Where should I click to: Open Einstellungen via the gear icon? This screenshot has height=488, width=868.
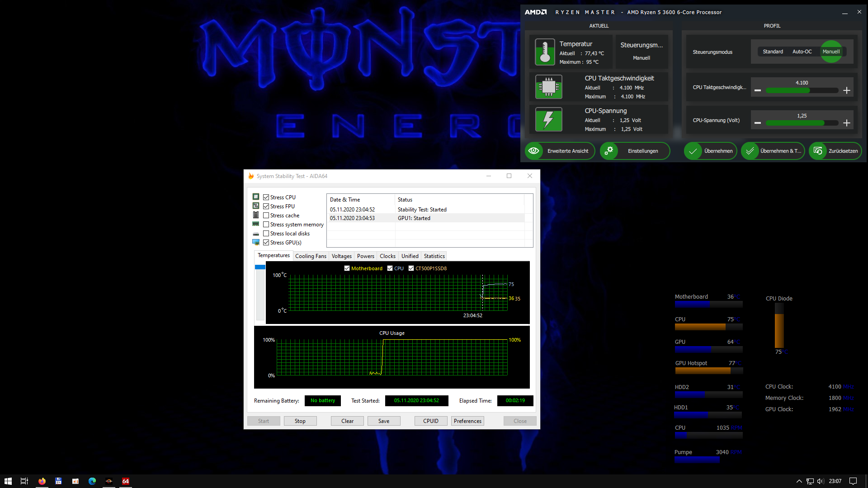(x=609, y=151)
